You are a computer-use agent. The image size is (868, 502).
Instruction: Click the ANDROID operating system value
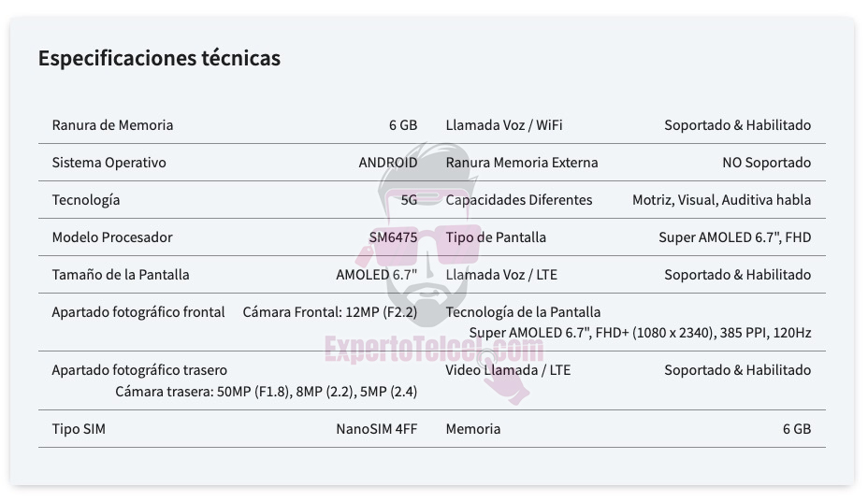pyautogui.click(x=388, y=162)
